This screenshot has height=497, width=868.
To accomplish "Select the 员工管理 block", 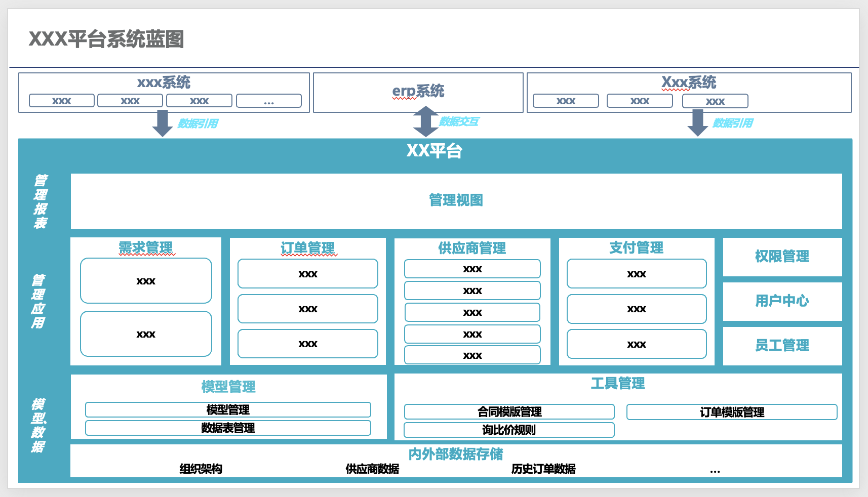I will 782,346.
